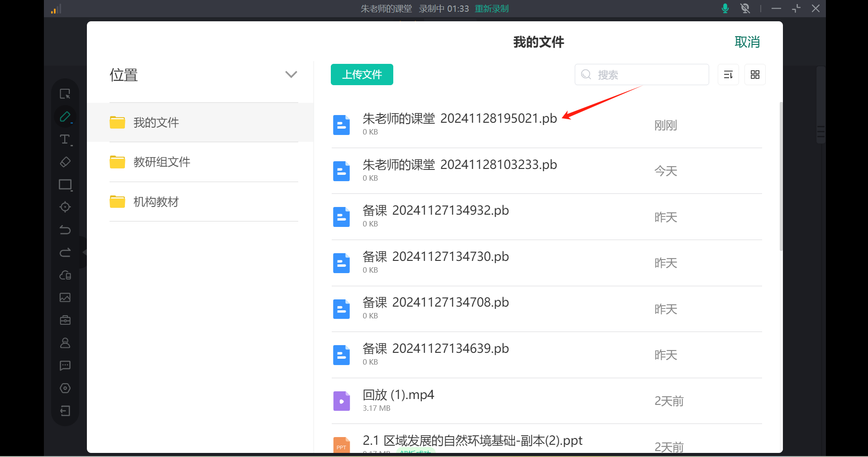The image size is (868, 457).
Task: Open file 朱老师的课堂 20241128103233.pb
Action: click(x=547, y=171)
